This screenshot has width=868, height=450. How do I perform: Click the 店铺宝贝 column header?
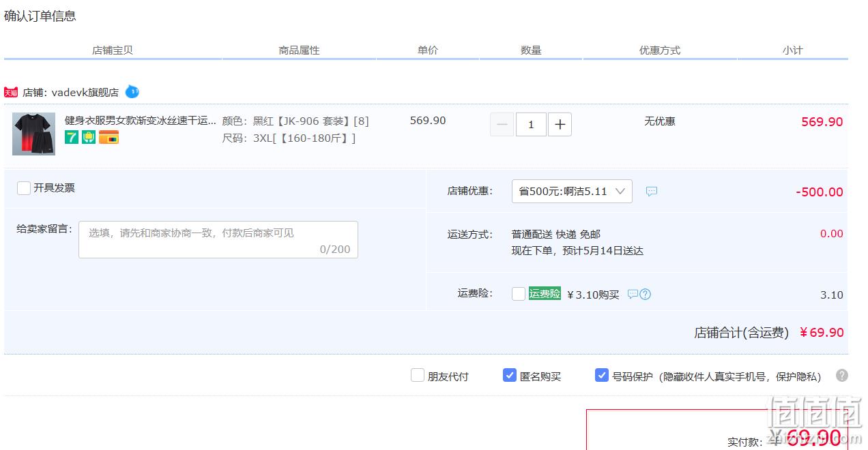point(113,50)
